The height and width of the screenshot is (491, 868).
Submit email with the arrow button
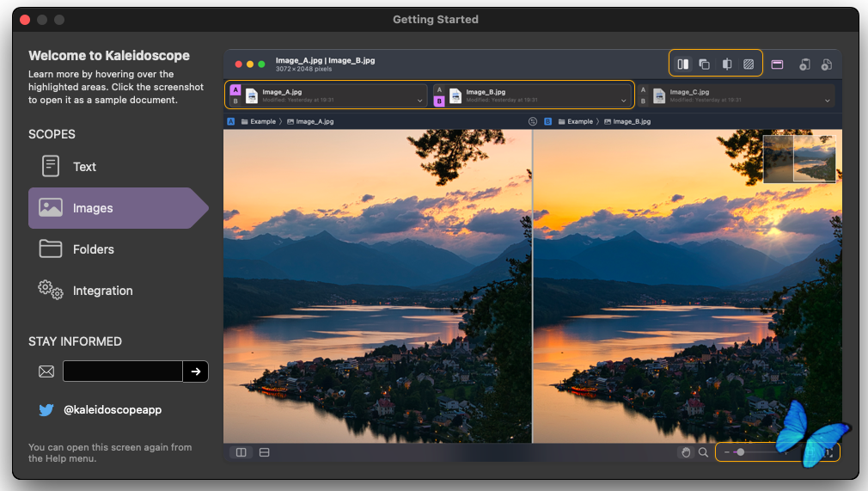[196, 371]
